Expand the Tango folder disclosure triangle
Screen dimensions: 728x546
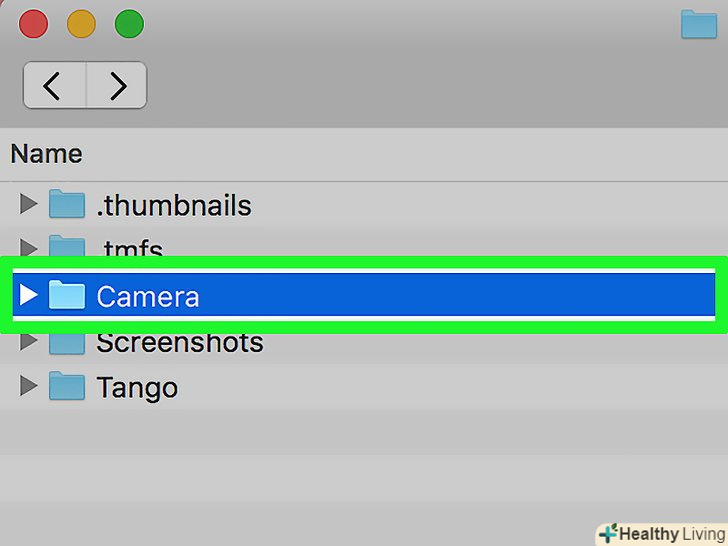29,386
